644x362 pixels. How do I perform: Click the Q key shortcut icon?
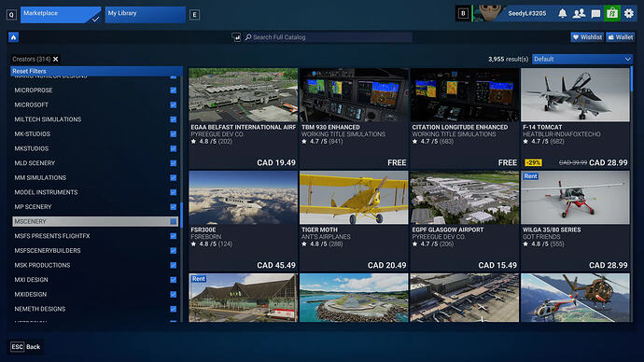point(11,15)
